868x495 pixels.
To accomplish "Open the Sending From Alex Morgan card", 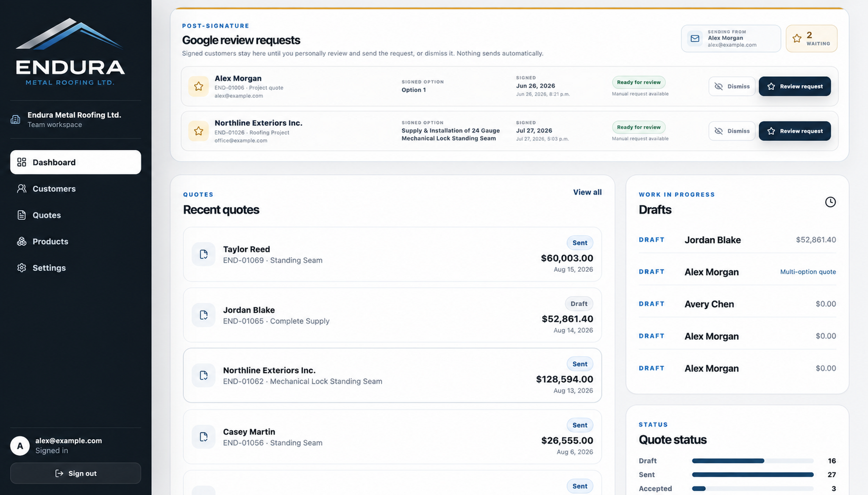I will 731,39.
